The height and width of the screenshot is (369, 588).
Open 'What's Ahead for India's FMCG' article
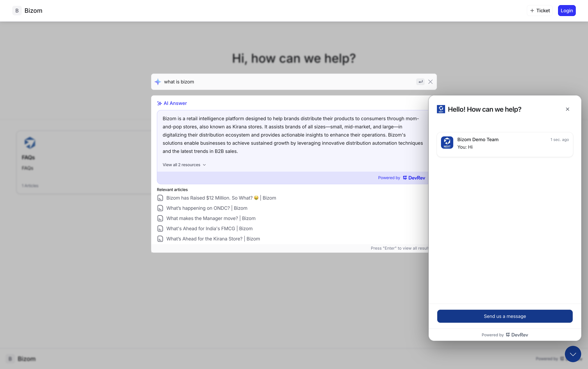click(x=209, y=229)
